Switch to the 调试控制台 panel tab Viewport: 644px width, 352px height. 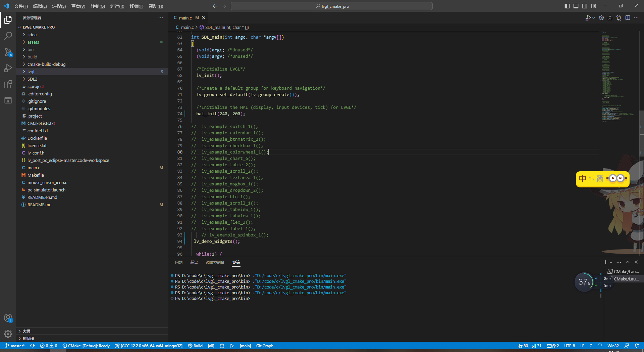point(215,262)
